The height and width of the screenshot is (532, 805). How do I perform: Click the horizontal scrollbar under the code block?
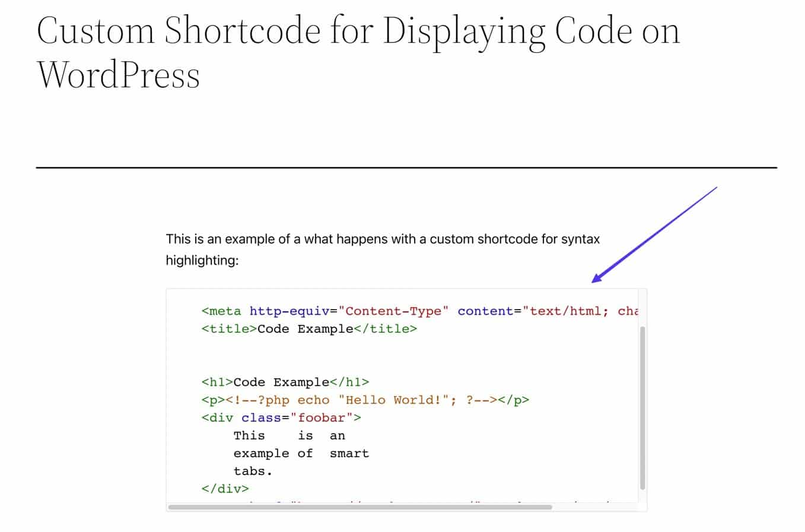point(359,507)
